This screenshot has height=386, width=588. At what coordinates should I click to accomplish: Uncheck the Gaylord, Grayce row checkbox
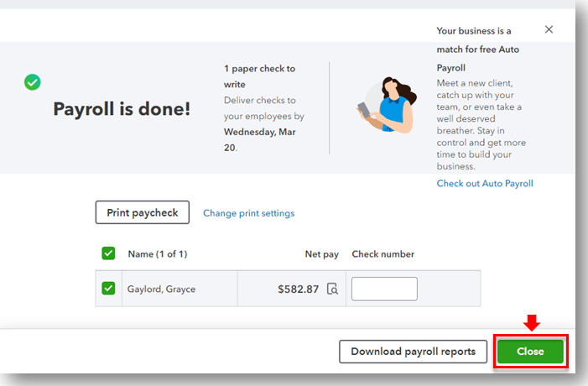click(108, 289)
